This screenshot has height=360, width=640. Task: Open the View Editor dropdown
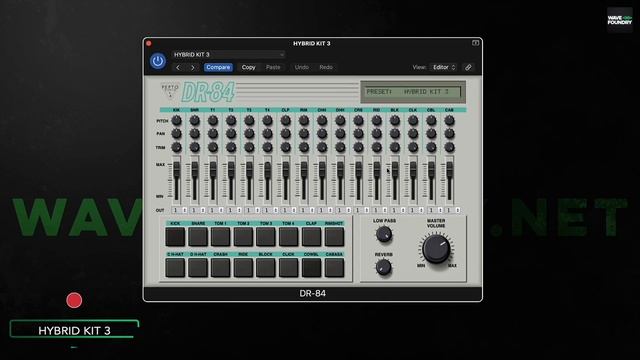point(444,67)
